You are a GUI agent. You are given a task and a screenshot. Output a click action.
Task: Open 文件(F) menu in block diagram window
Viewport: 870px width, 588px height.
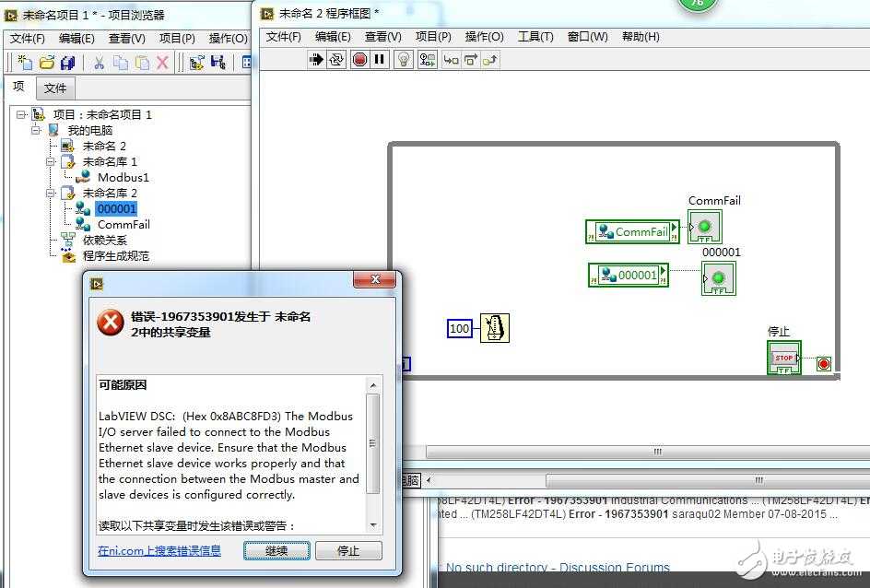(x=283, y=37)
